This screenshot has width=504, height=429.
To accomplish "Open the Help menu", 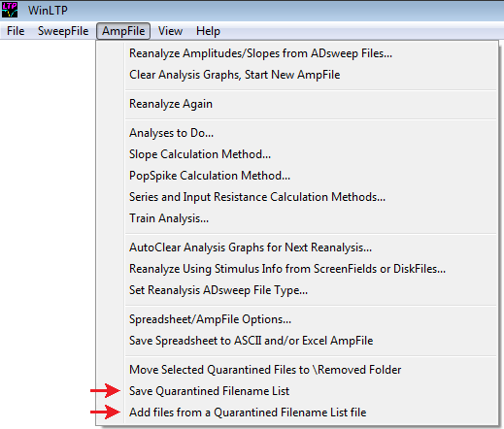I will (x=208, y=31).
